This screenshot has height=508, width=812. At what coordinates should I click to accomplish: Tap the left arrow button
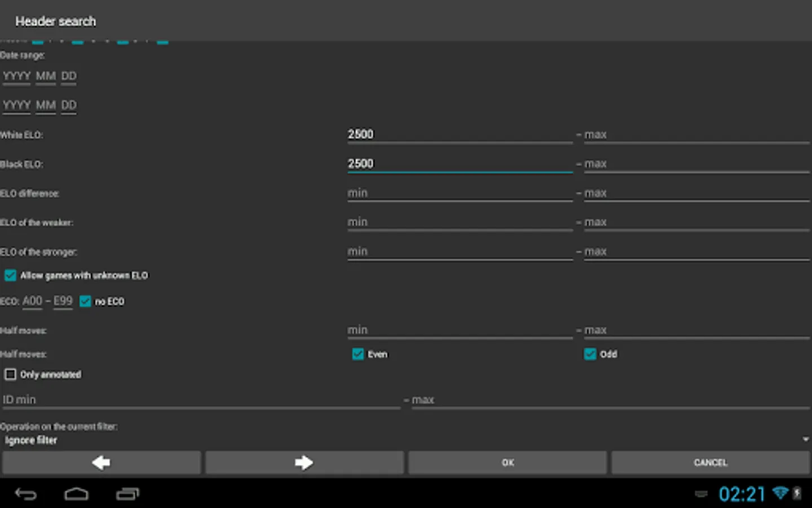(101, 462)
